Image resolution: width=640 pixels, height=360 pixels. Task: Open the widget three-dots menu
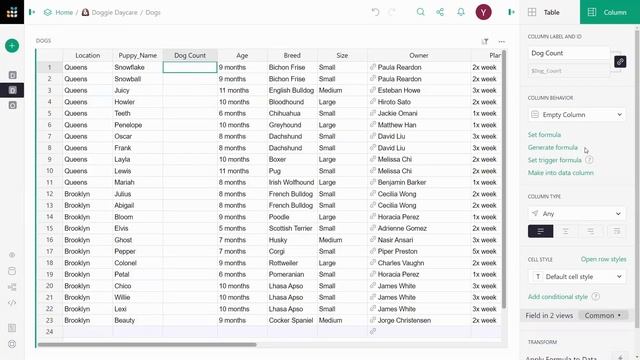point(502,41)
